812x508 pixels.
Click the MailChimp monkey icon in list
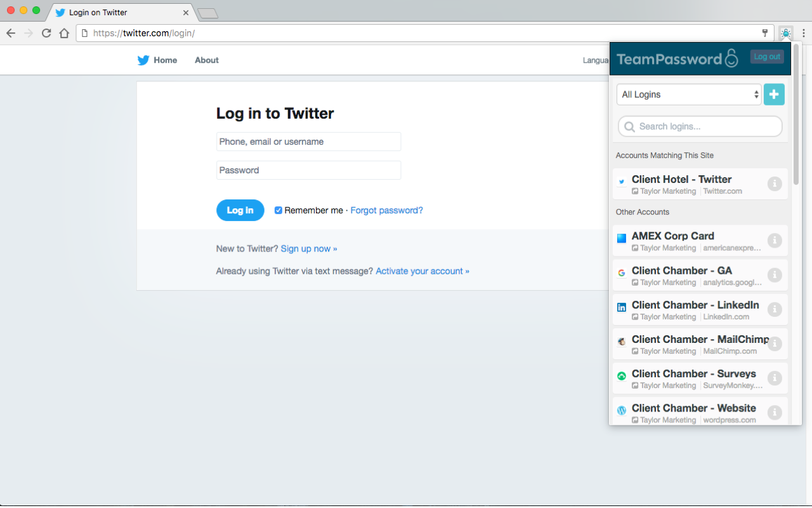pyautogui.click(x=622, y=342)
